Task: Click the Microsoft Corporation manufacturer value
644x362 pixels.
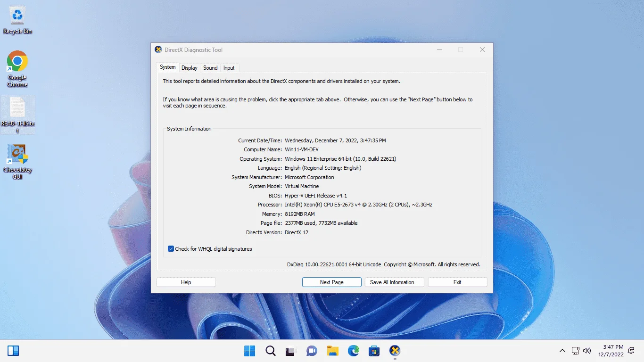Action: pyautogui.click(x=309, y=177)
